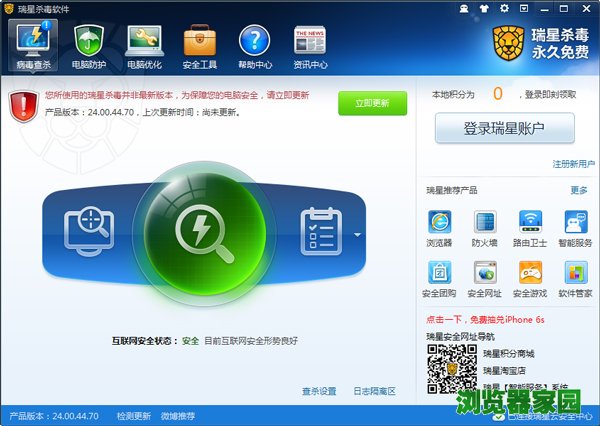Open the 查杀设置 scan settings link
The height and width of the screenshot is (426, 600).
[319, 391]
